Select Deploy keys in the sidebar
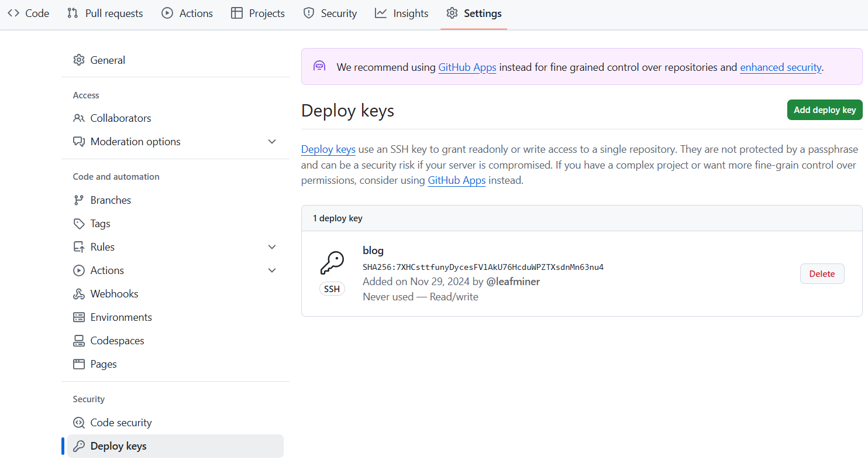The height and width of the screenshot is (459, 868). click(x=118, y=446)
